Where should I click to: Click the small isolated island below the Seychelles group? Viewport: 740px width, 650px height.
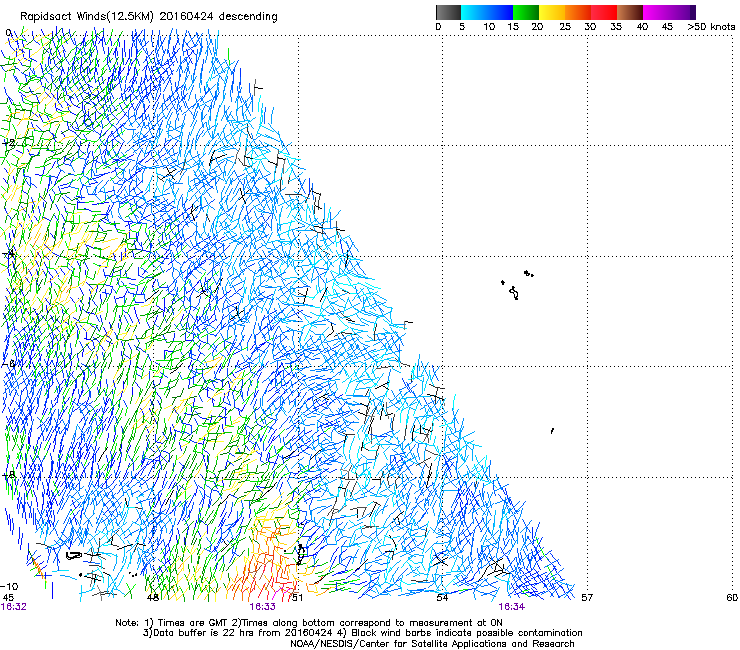click(x=552, y=431)
